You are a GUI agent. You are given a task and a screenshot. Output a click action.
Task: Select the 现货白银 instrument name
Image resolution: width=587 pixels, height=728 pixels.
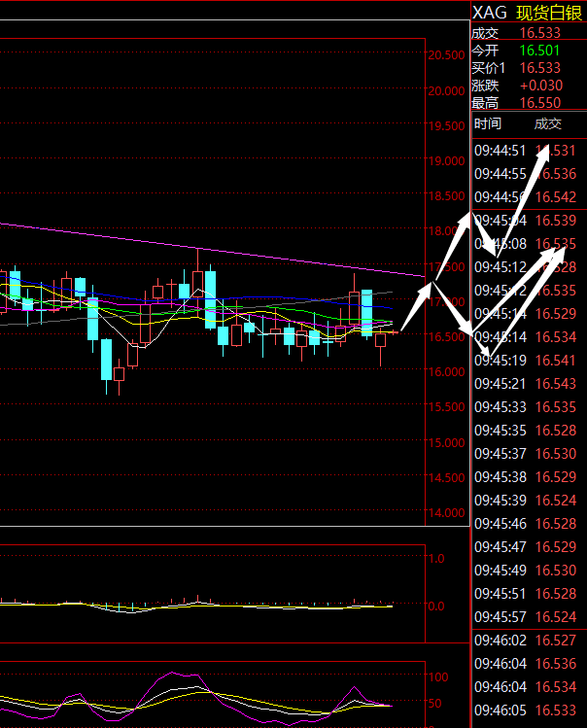point(548,12)
